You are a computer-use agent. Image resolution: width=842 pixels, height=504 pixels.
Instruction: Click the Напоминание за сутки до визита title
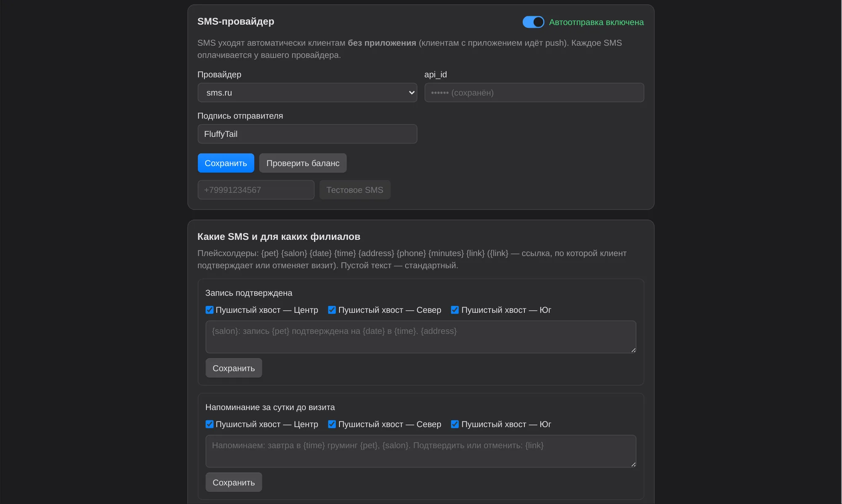tap(270, 407)
